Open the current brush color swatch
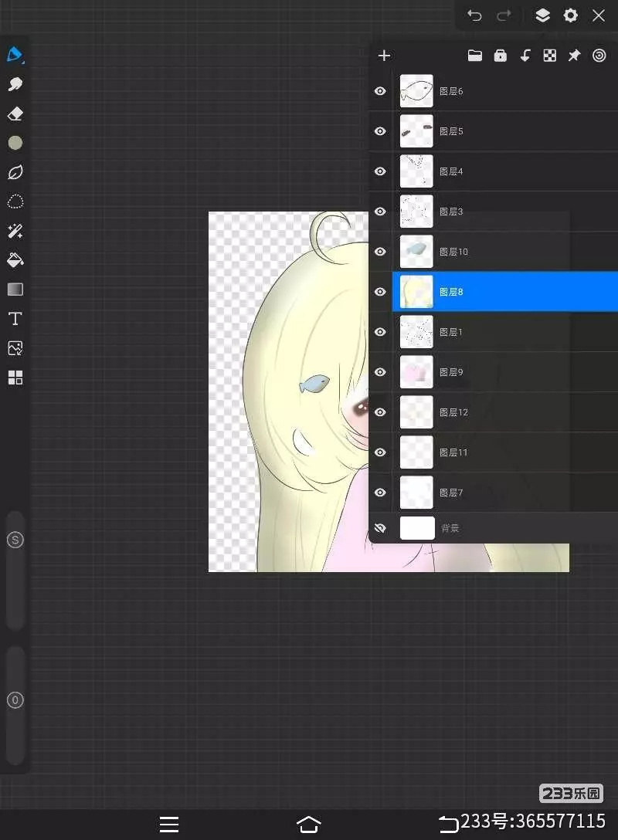 click(15, 143)
